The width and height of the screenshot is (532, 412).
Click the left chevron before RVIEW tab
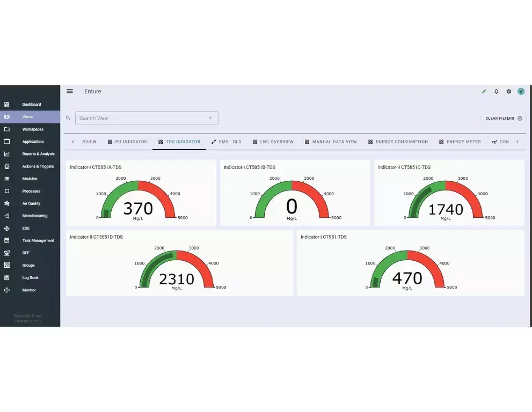(x=74, y=142)
